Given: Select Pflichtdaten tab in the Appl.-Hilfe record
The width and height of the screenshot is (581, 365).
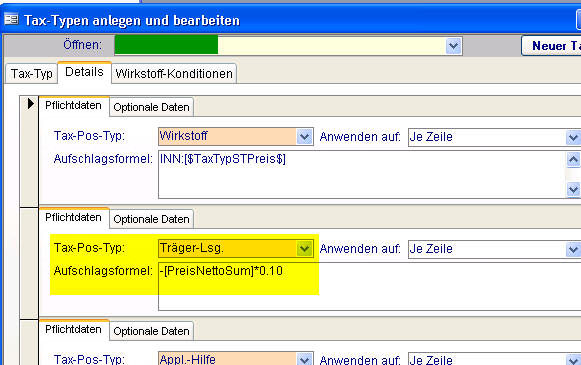Looking at the screenshot, I should 73,329.
